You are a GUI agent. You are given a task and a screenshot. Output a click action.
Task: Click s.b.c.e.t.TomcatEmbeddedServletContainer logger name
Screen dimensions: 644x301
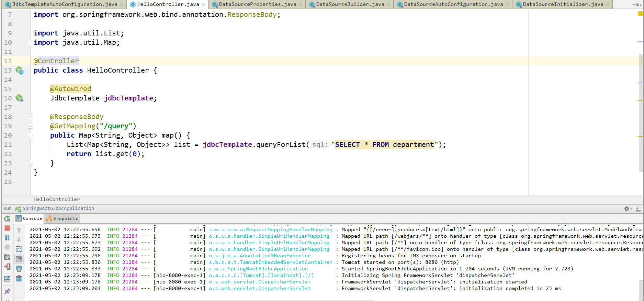coord(271,262)
